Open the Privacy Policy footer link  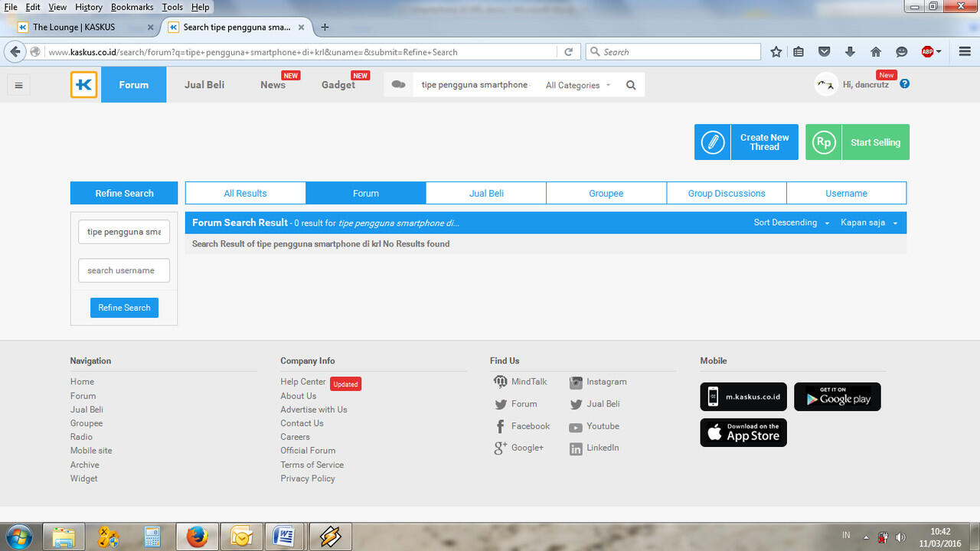point(308,478)
